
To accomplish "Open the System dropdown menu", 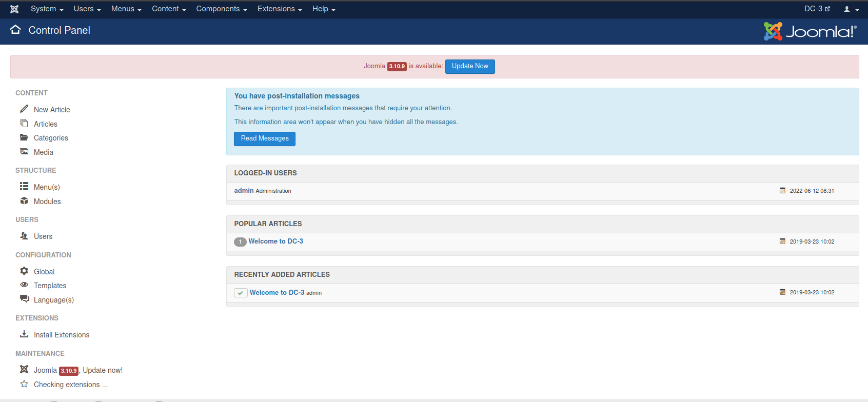I will tap(47, 9).
